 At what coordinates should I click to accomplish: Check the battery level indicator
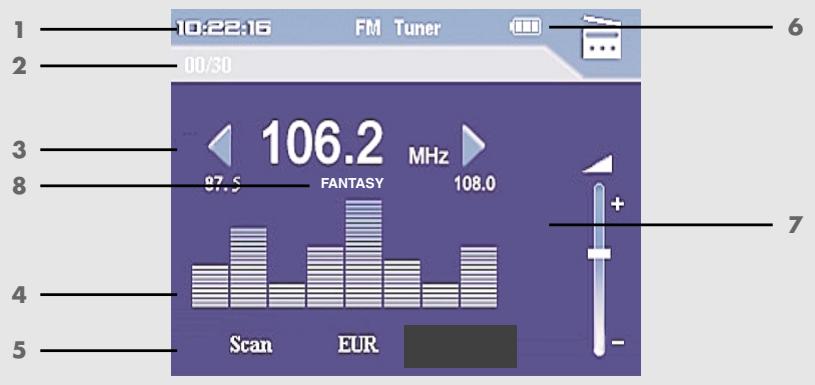tap(525, 27)
